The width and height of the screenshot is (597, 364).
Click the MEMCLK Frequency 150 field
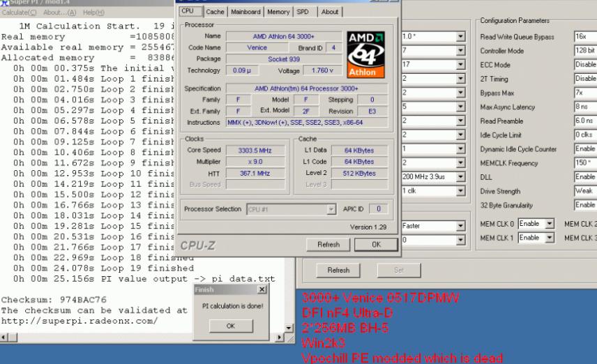[x=585, y=162]
